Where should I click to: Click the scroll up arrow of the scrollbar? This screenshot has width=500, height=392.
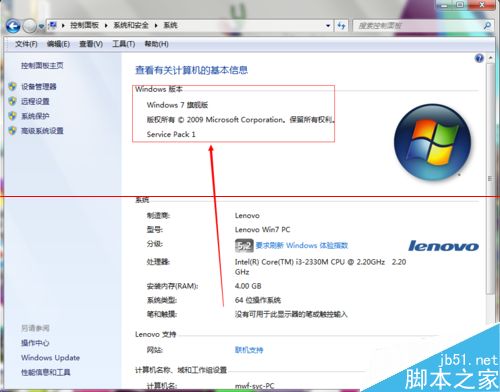(x=490, y=58)
